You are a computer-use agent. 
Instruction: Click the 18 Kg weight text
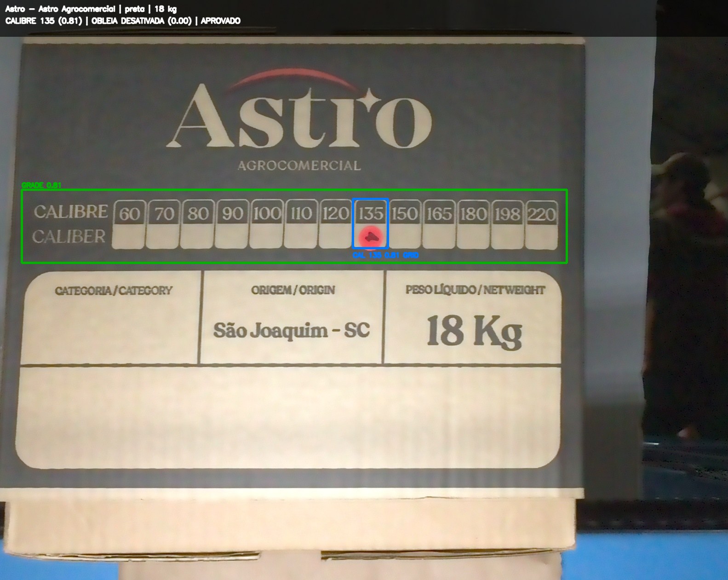pos(474,331)
